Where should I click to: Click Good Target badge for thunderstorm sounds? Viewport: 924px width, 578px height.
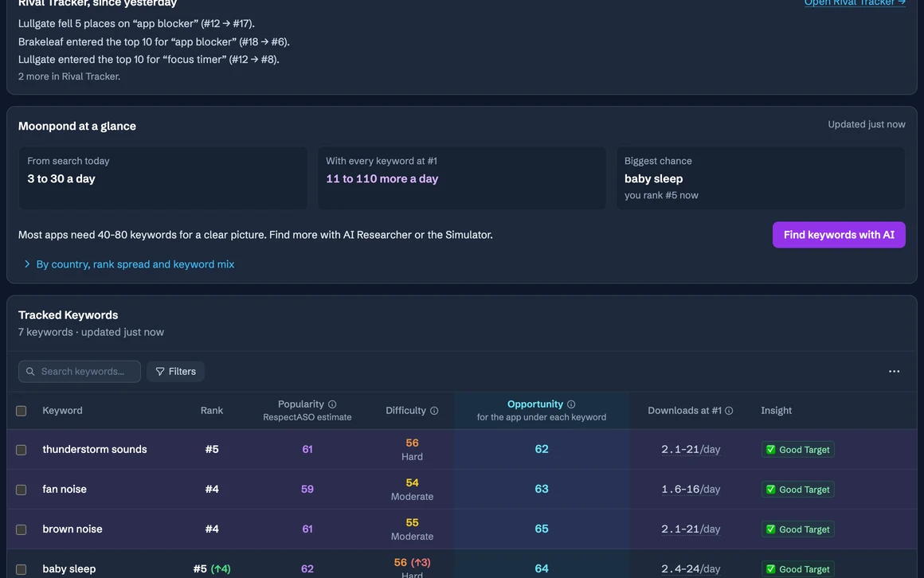(797, 450)
